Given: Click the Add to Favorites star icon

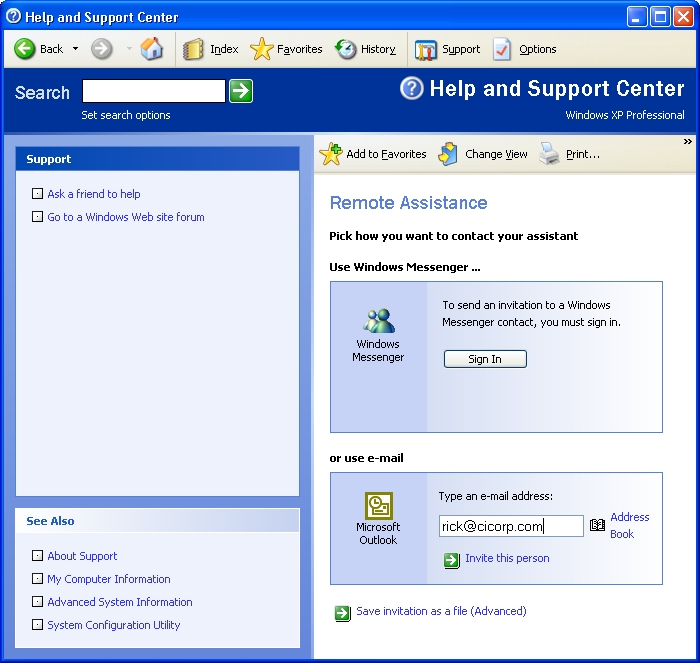Looking at the screenshot, I should point(331,154).
